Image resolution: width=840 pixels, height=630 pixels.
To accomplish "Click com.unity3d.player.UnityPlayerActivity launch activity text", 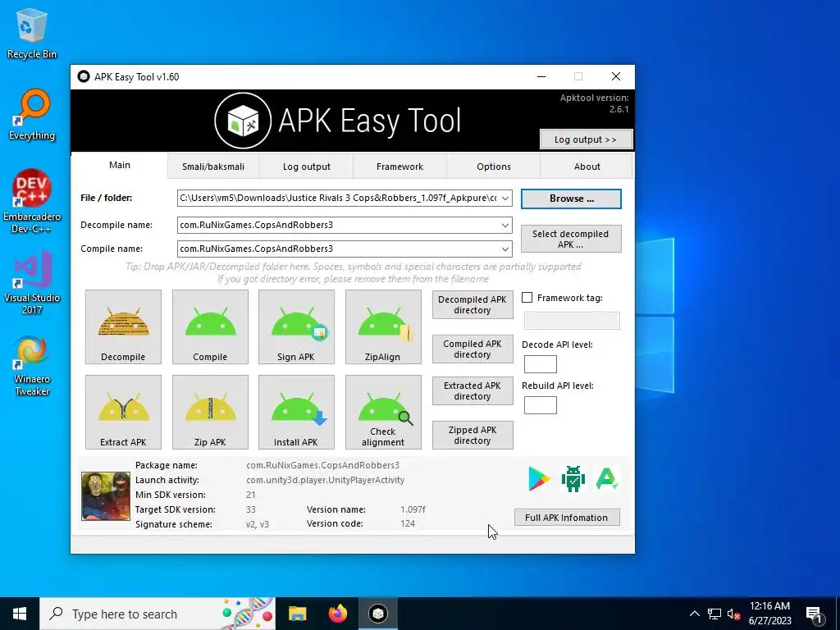I will click(x=325, y=480).
